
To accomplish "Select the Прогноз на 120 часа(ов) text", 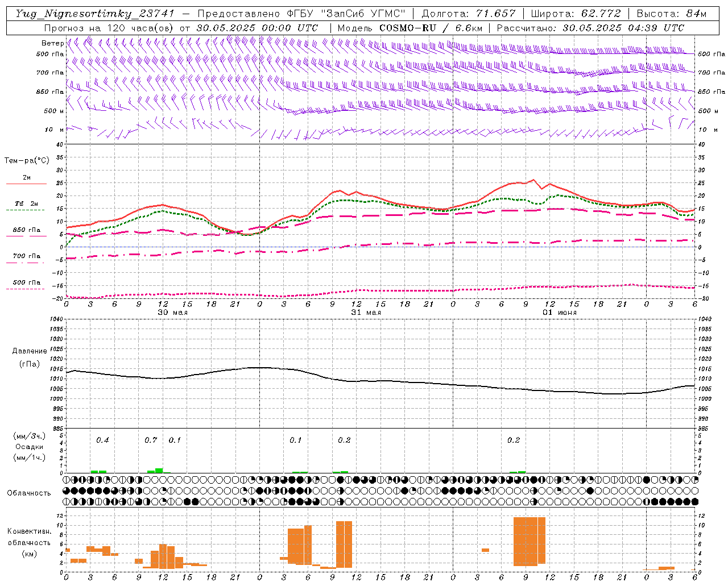I will pos(110,28).
